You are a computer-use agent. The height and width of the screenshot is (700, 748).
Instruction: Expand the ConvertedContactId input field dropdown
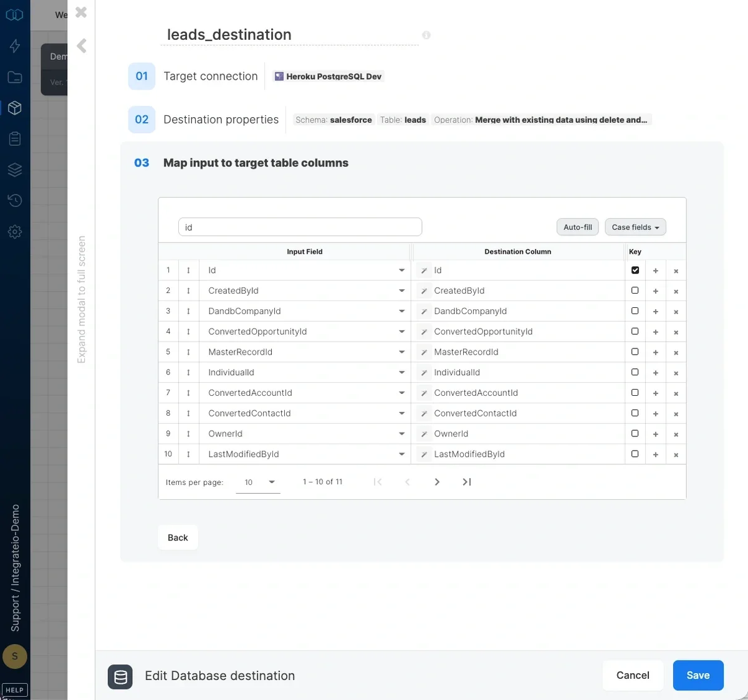click(x=401, y=413)
